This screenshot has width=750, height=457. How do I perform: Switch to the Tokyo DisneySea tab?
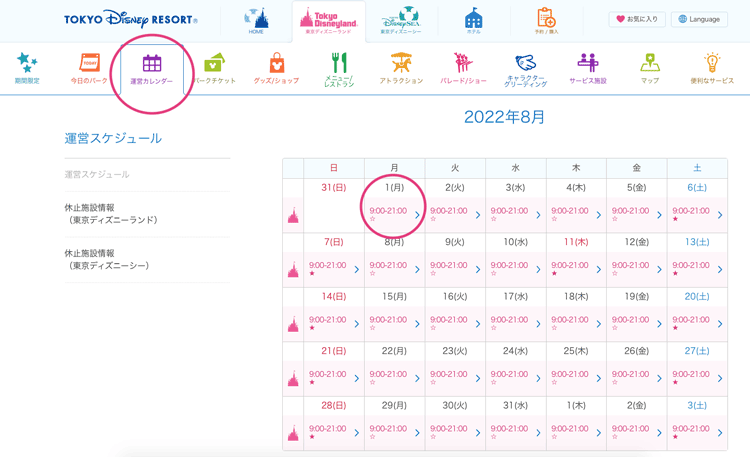[400, 20]
